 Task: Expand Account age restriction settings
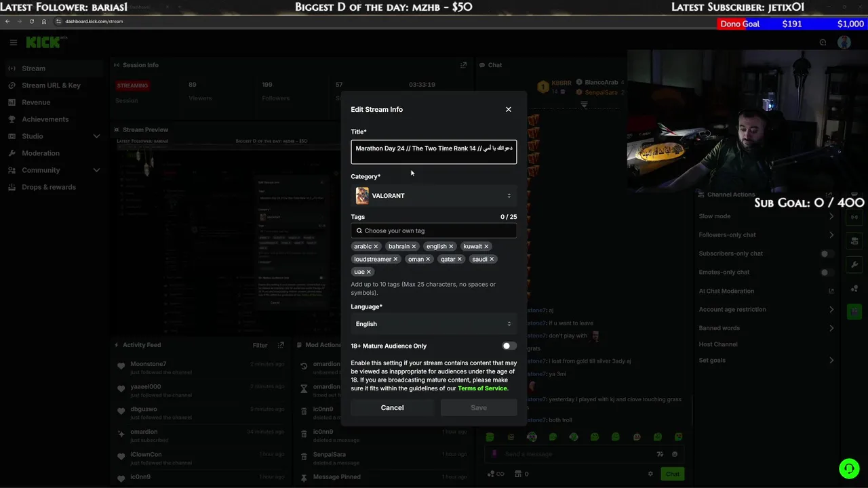pos(766,309)
